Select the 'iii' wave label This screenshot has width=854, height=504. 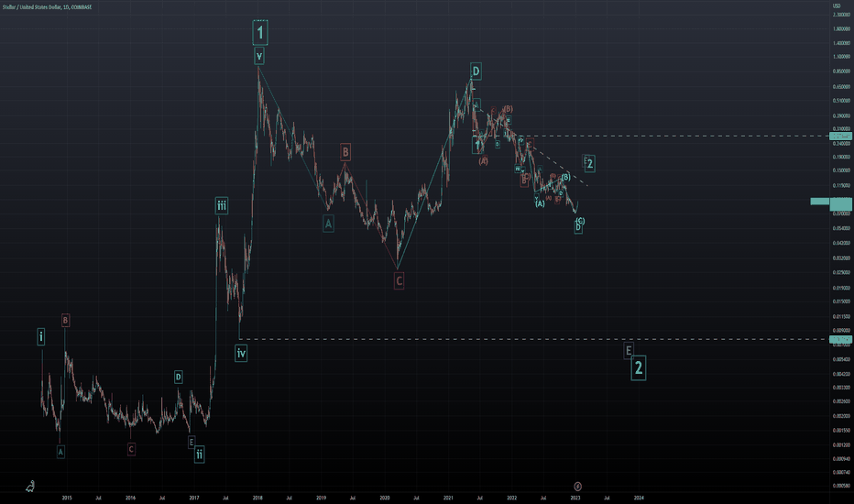coord(221,205)
